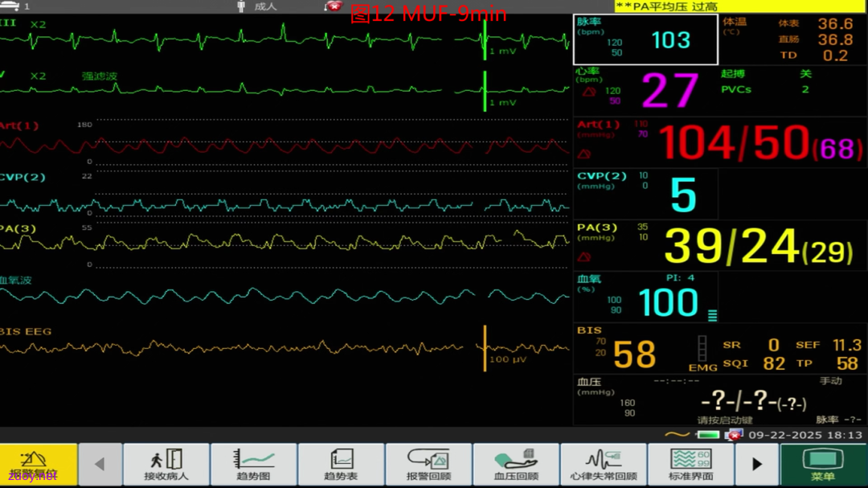Click the rectal (直肠) temperature 36.8
This screenshot has height=488, width=868.
click(x=835, y=39)
